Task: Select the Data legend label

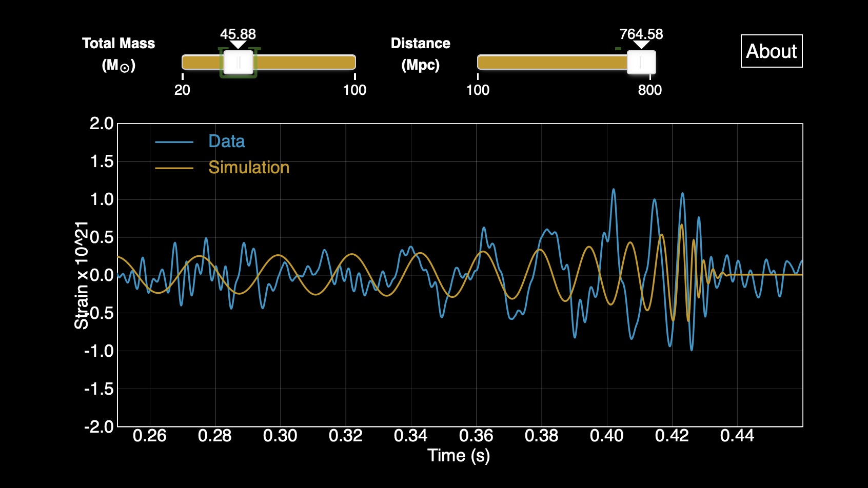Action: (226, 141)
